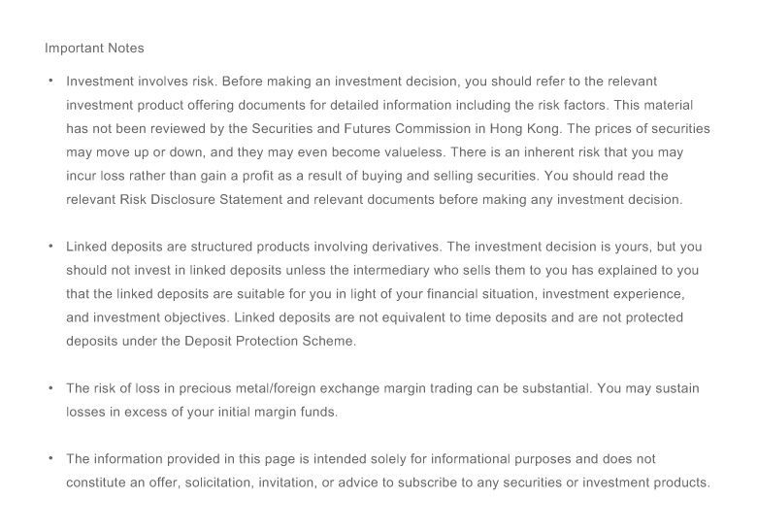This screenshot has width=757, height=532.
Task: Click 'investment experience' in second note
Action: point(611,293)
